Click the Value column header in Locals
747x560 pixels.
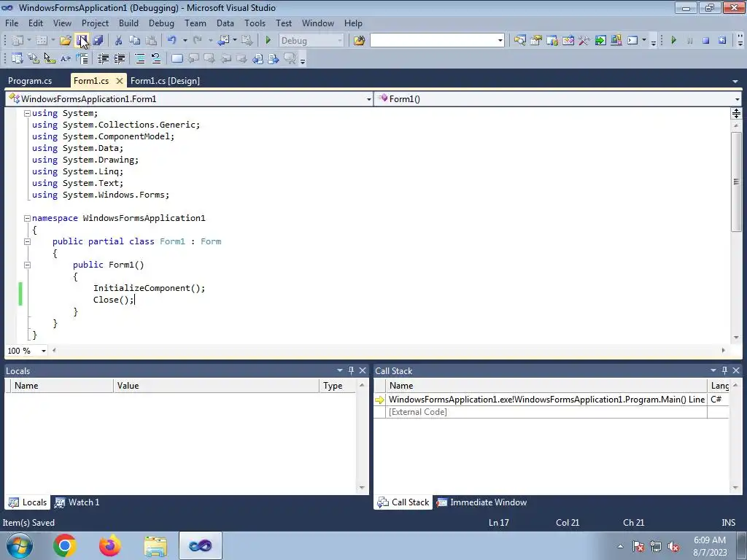216,386
